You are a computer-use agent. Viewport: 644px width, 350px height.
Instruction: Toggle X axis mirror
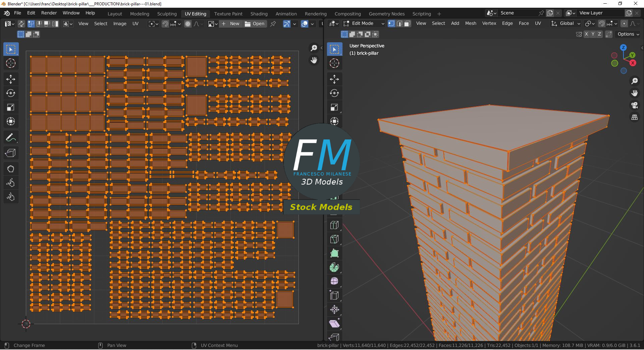pos(586,34)
